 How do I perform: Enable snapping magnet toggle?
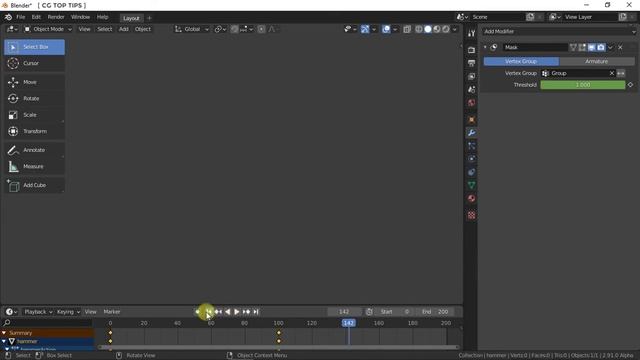234,29
